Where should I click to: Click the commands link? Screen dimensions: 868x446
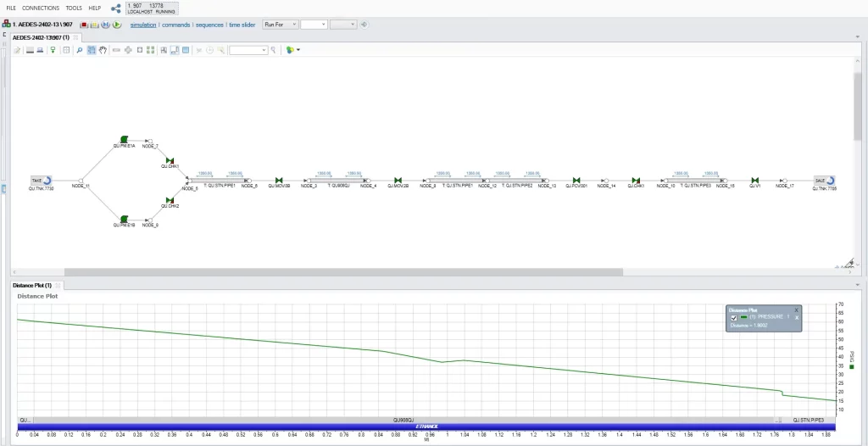[x=175, y=25]
